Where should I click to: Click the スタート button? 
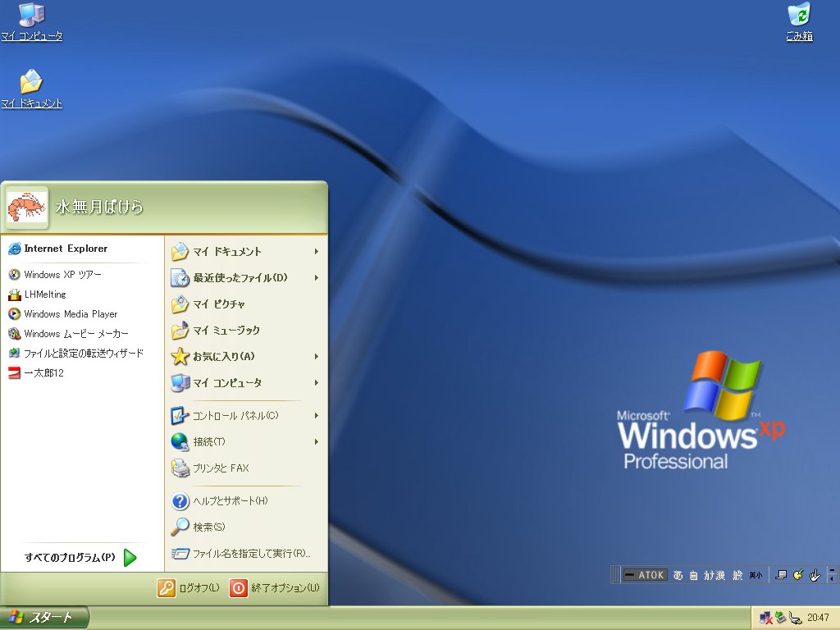tap(43, 618)
